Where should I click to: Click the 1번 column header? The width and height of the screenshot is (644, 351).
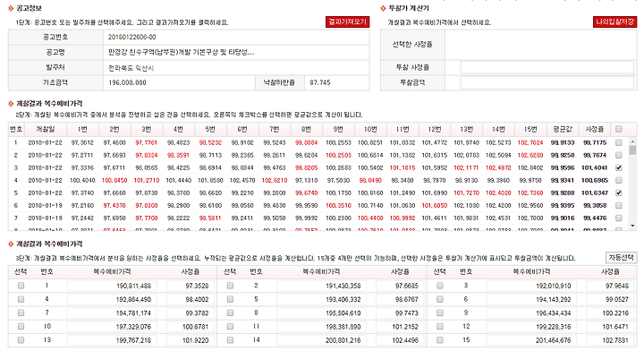[x=82, y=129]
